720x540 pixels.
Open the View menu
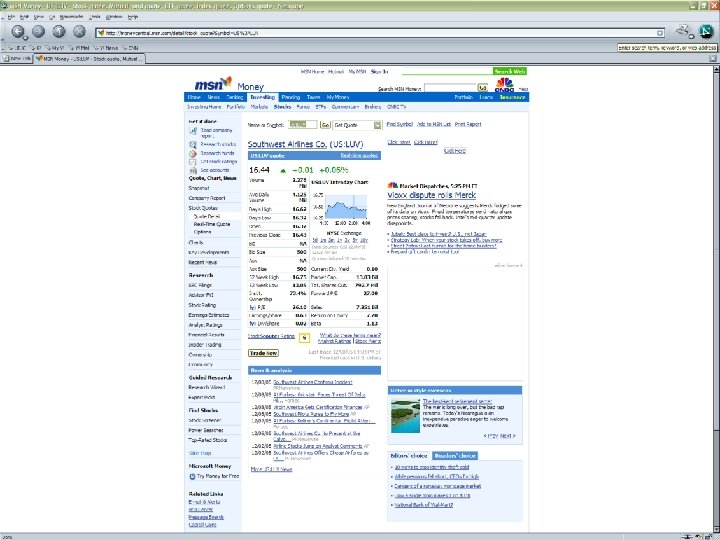point(39,17)
